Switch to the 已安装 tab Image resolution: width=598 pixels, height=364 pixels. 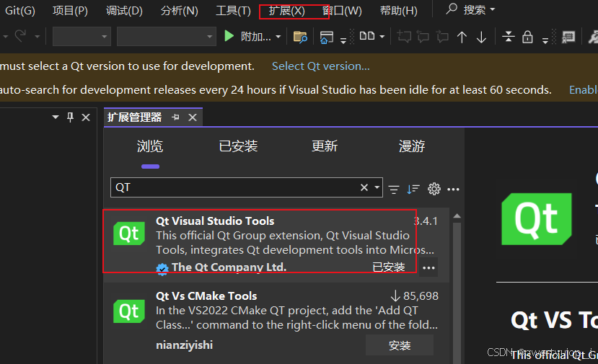(x=238, y=146)
